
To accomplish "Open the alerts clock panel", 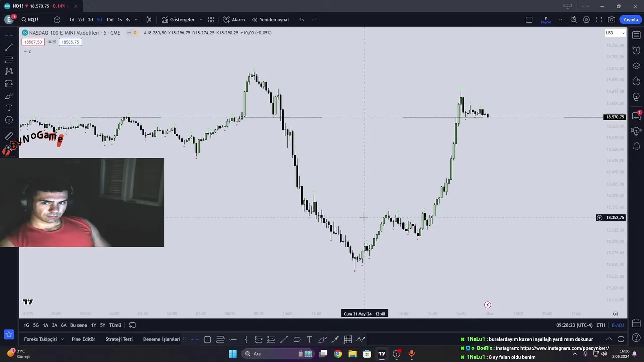I will click(x=636, y=50).
